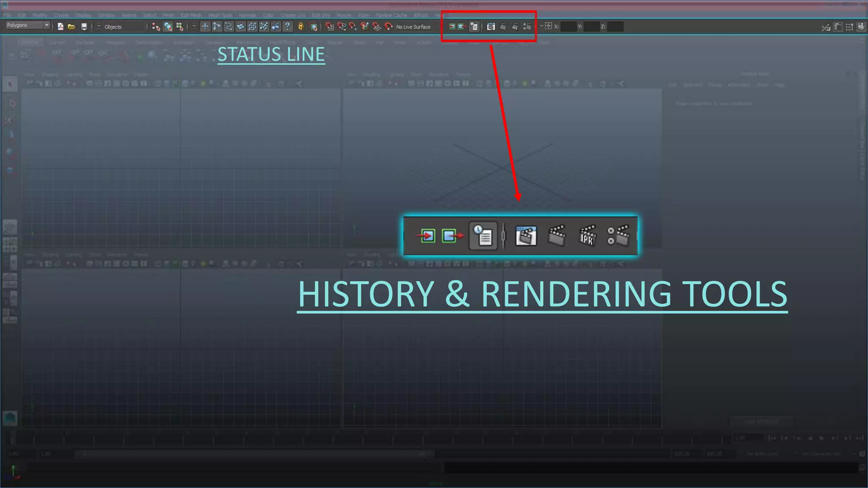
Task: Enable snap to grids
Action: 330,27
